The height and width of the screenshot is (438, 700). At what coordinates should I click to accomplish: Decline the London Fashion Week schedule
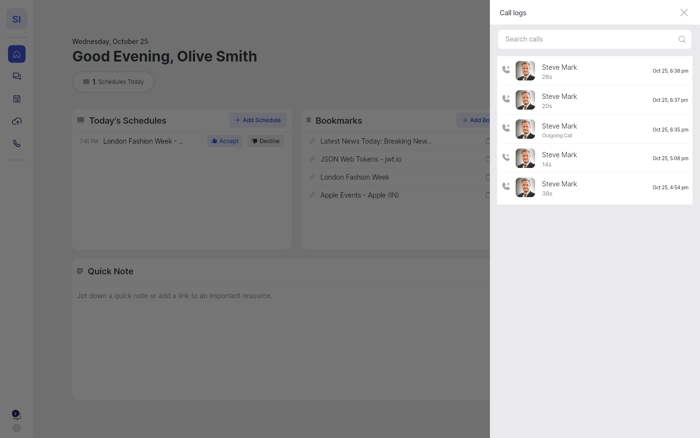coord(266,141)
